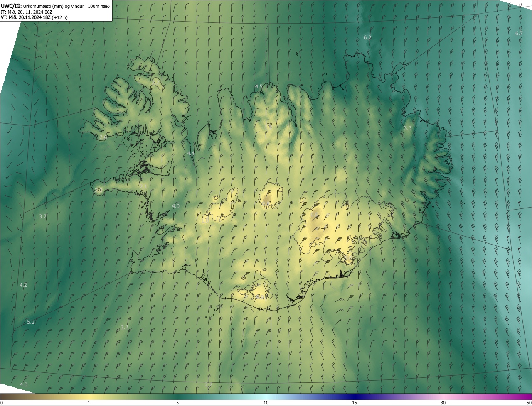Click the "50" tick on the color scale
Screen dimensions: 532x406
(x=528, y=403)
